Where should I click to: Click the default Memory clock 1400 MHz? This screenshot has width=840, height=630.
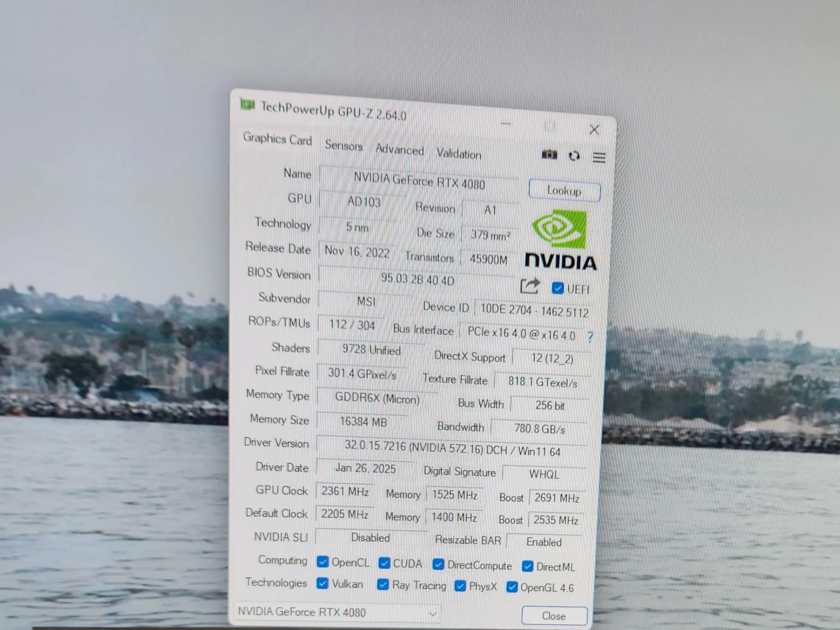tap(454, 517)
